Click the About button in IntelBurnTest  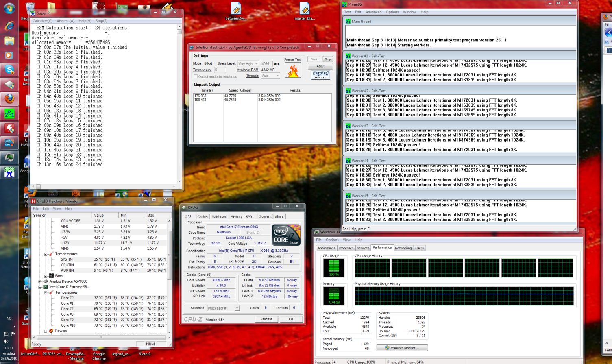[x=320, y=66]
